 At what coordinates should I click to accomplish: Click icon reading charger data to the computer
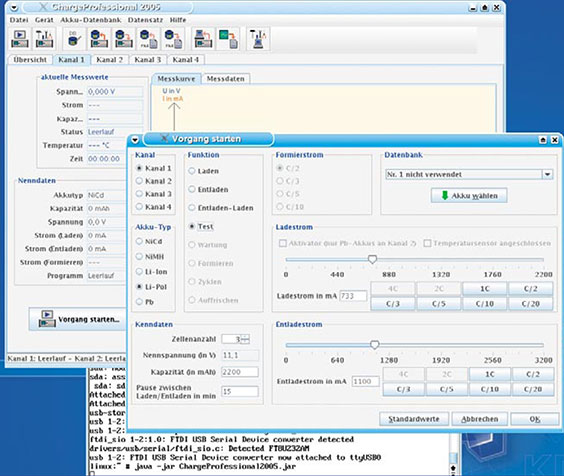(x=203, y=39)
